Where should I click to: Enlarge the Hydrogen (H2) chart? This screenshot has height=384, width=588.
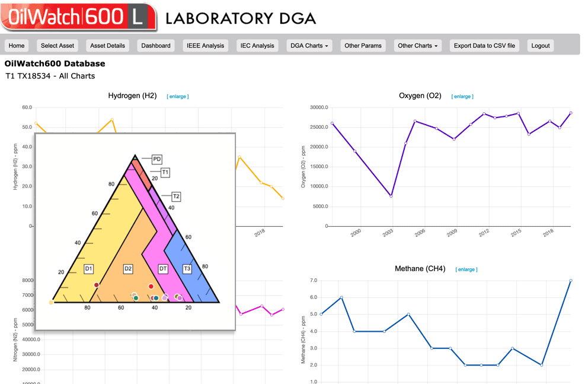[178, 96]
